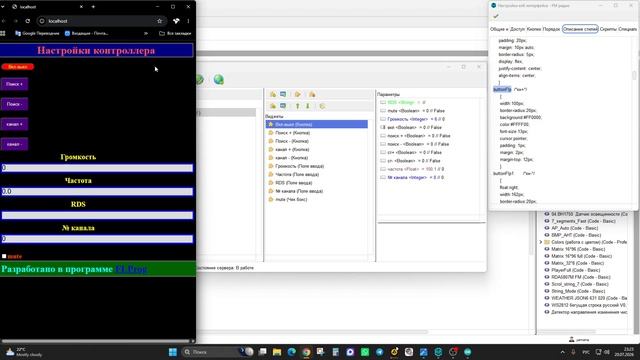Image resolution: width=640 pixels, height=360 pixels.
Task: Click the move-up arrow icon in widgets toolbar
Action: (298, 106)
